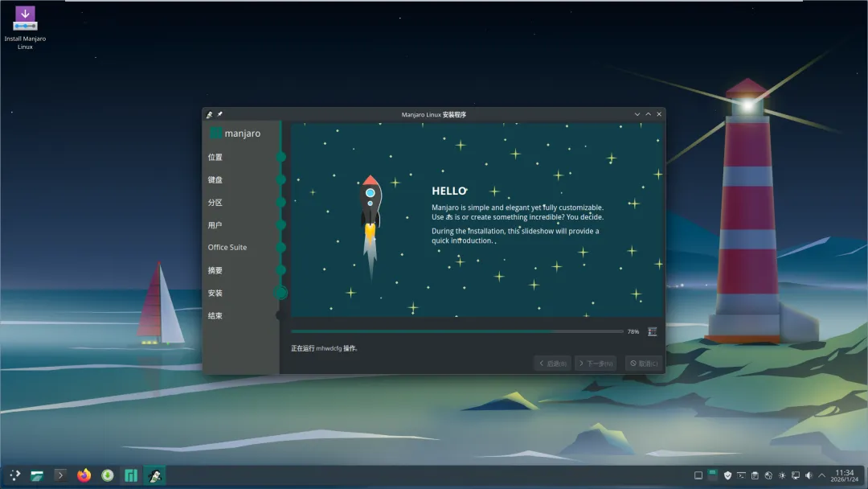This screenshot has width=868, height=489.
Task: Expand hidden system tray icons arrow
Action: 822,475
